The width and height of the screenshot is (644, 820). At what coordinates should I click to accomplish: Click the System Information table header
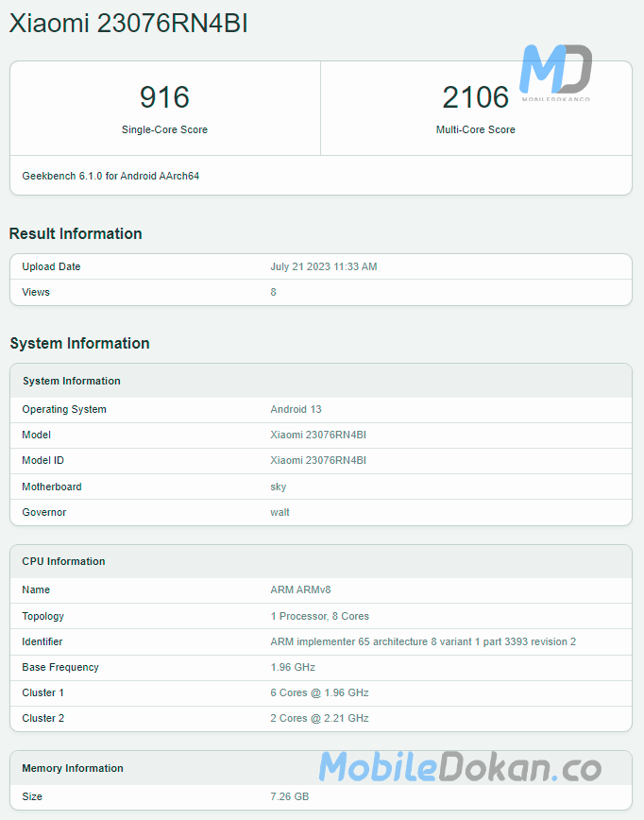click(71, 382)
